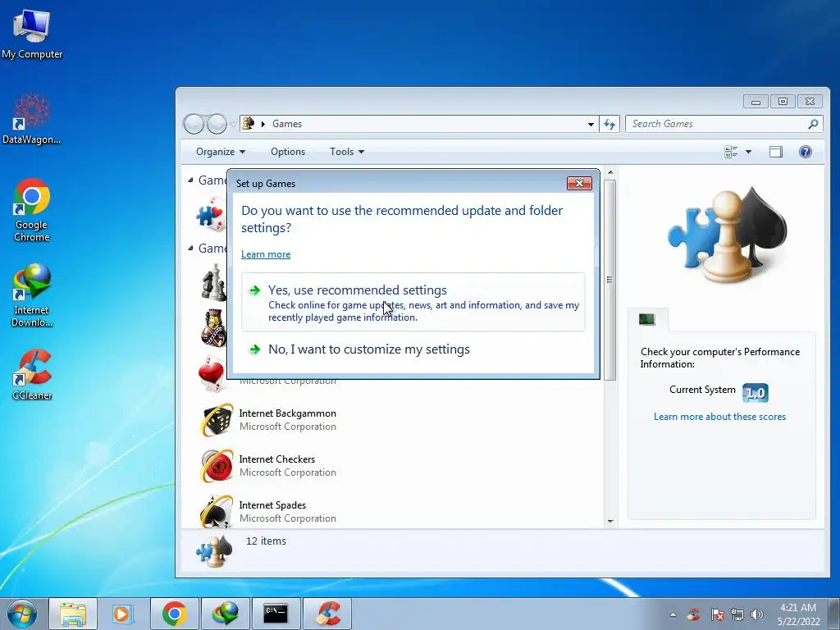Click the Learn more link in dialog
Image resolution: width=840 pixels, height=630 pixels.
pyautogui.click(x=266, y=254)
